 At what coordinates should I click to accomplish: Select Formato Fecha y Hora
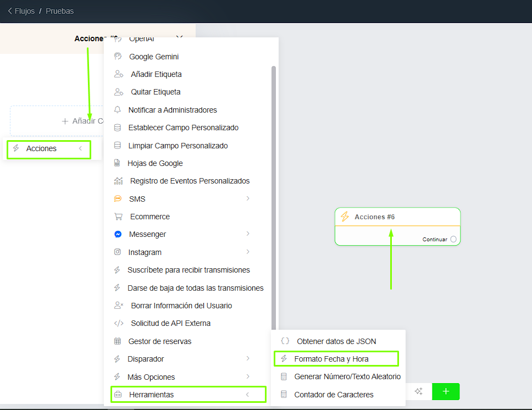pos(331,359)
